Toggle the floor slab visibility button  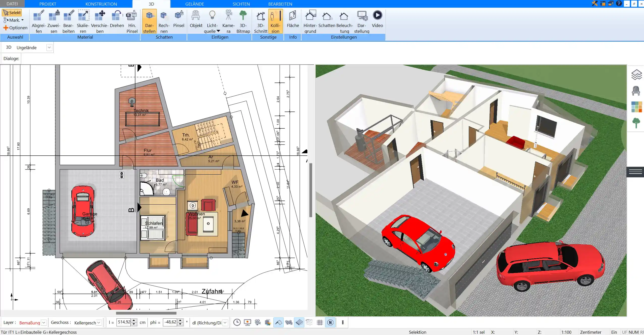[x=299, y=322]
